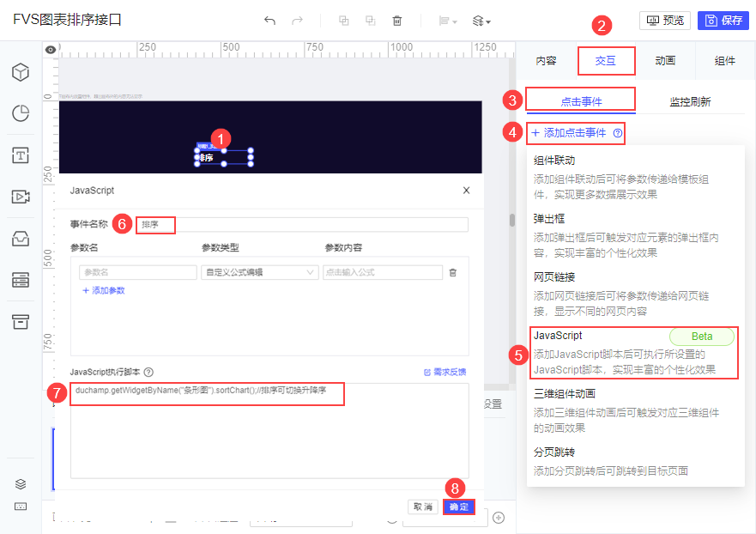Select the inbox tray icon in sidebar
This screenshot has height=534, width=756.
click(x=21, y=239)
